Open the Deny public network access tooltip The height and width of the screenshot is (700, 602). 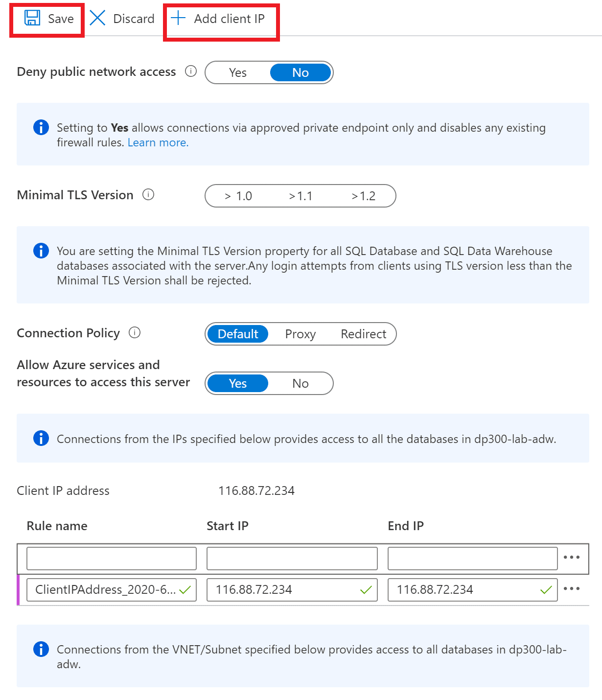pyautogui.click(x=190, y=71)
